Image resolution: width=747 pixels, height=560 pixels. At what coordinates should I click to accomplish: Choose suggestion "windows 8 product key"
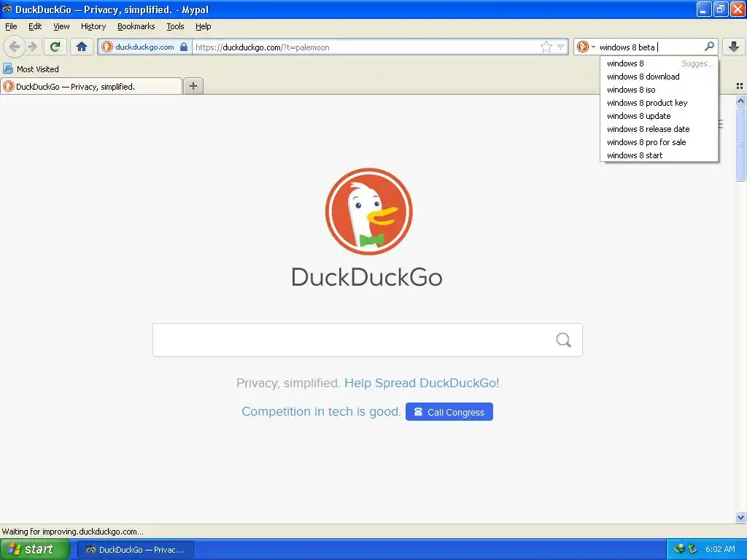tap(659, 103)
